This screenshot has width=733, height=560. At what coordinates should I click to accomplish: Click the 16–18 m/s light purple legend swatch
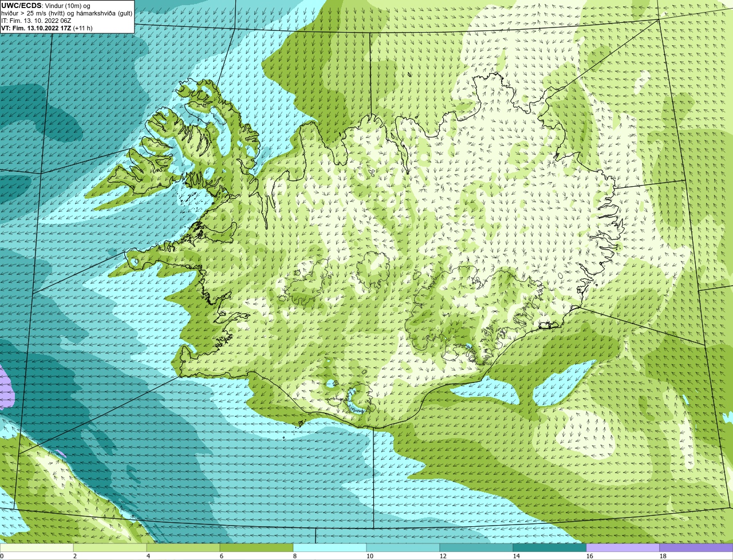(623, 547)
